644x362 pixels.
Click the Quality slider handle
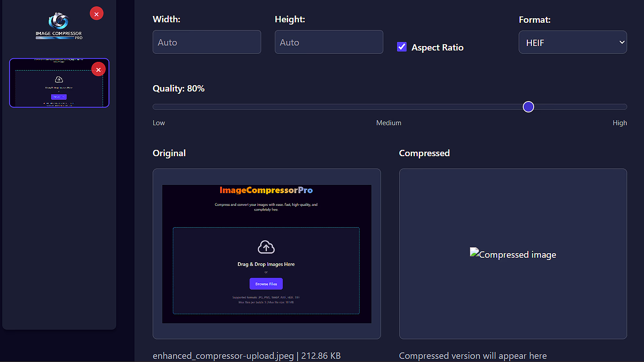point(528,107)
